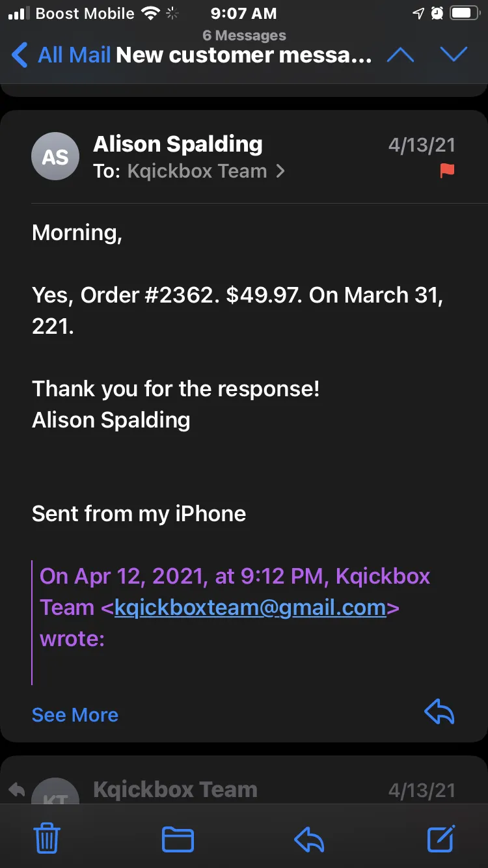Open the kqickboxteam@gmail.com email link
Image resolution: width=488 pixels, height=868 pixels.
click(x=251, y=608)
